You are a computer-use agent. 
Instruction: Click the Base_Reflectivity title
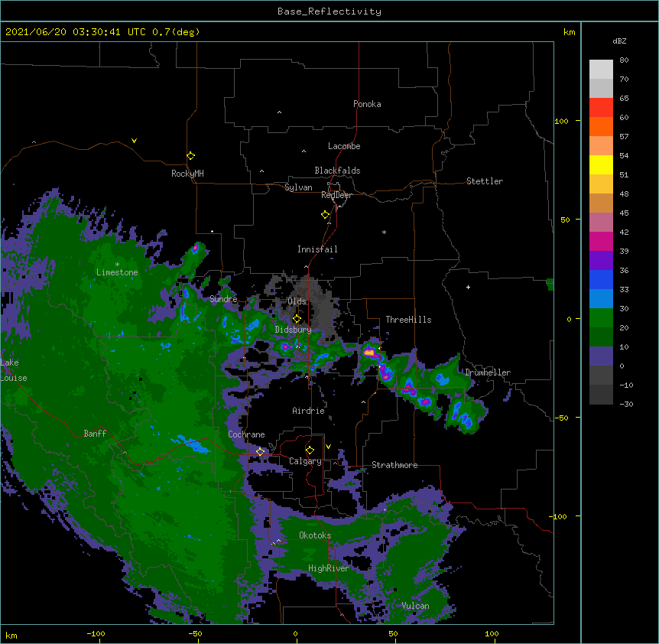[329, 11]
